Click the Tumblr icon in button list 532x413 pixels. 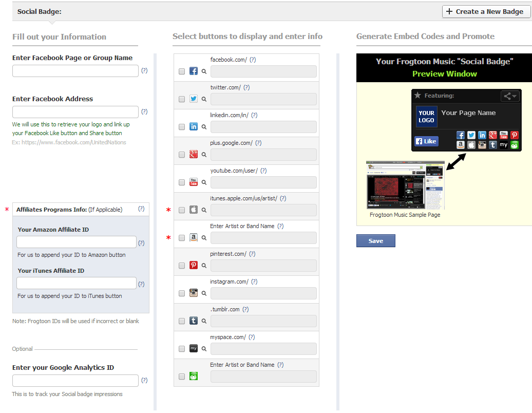[x=194, y=321]
